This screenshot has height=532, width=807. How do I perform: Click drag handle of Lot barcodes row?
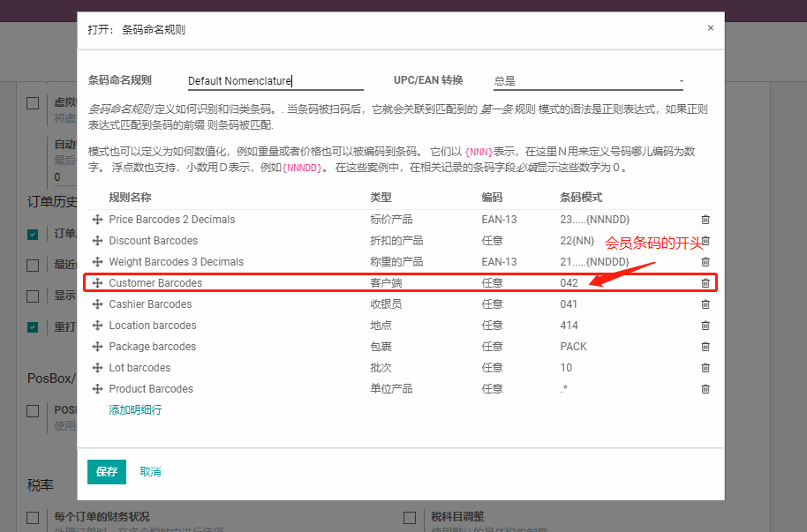coord(97,368)
